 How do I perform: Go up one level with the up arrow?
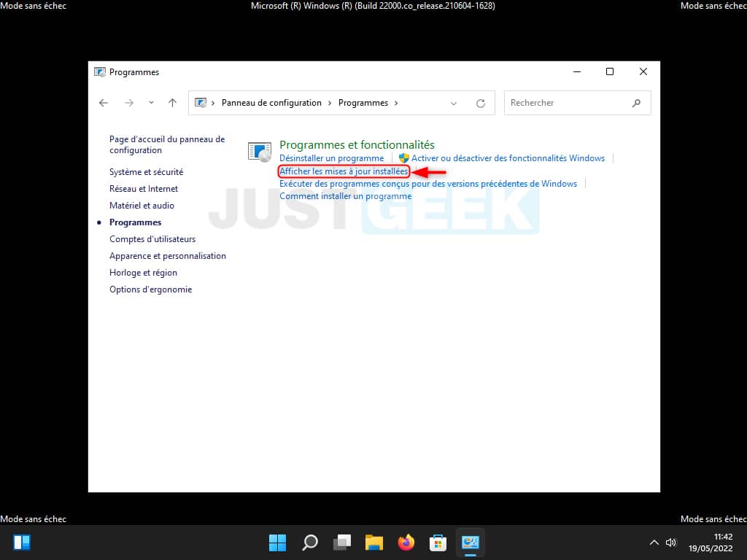coord(172,103)
